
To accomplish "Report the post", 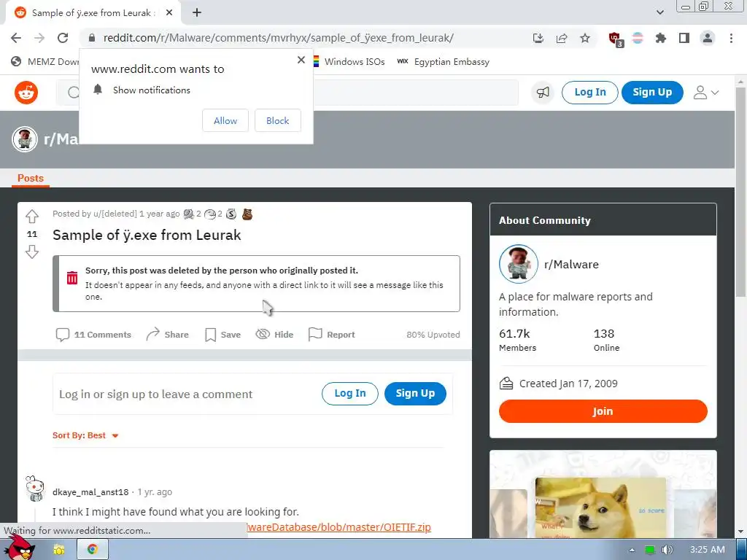I will [332, 335].
